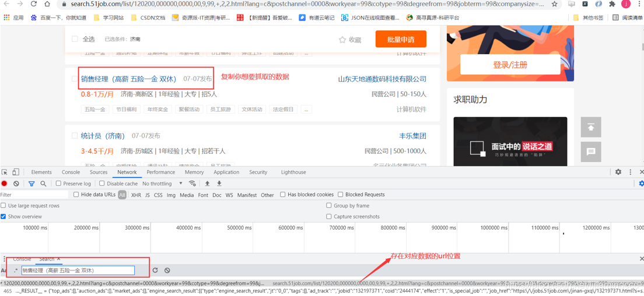644x296 pixels.
Task: Open 山东天地通数码科技有限公司 company link
Action: (382, 79)
